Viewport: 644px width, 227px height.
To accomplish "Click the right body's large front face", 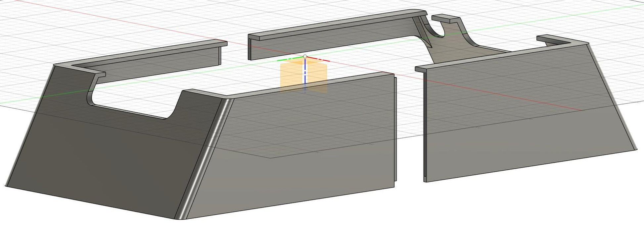I will 513,133.
